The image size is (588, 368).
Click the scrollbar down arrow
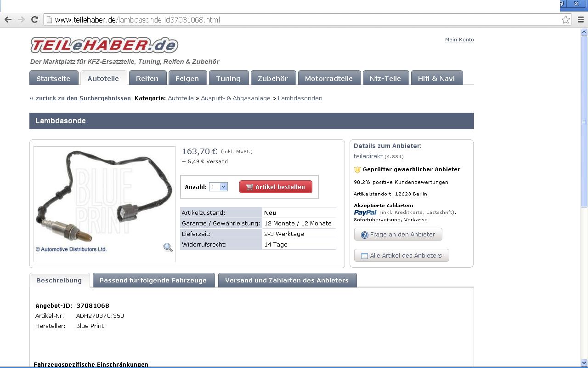tap(584, 362)
